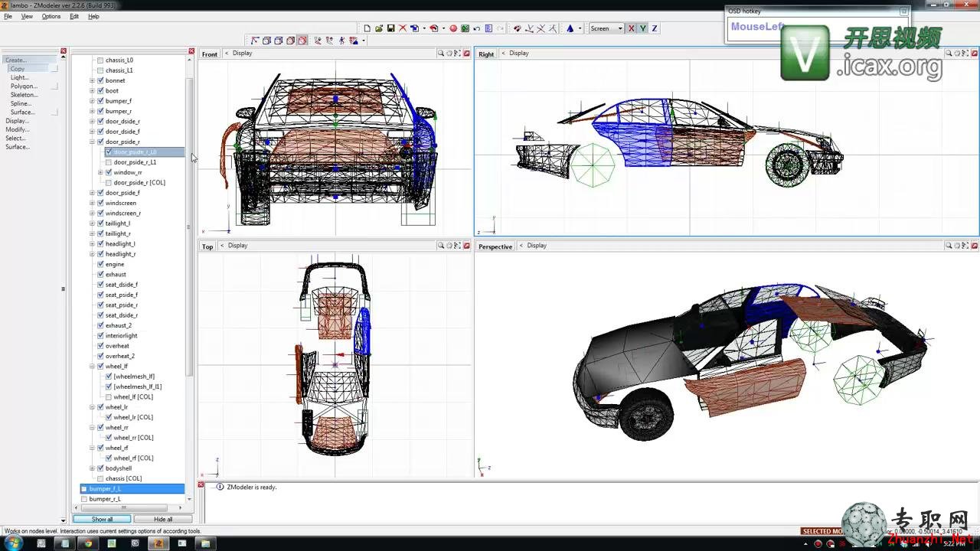This screenshot has height=551, width=980.
Task: Expand the bonnet tree node
Action: 92,80
